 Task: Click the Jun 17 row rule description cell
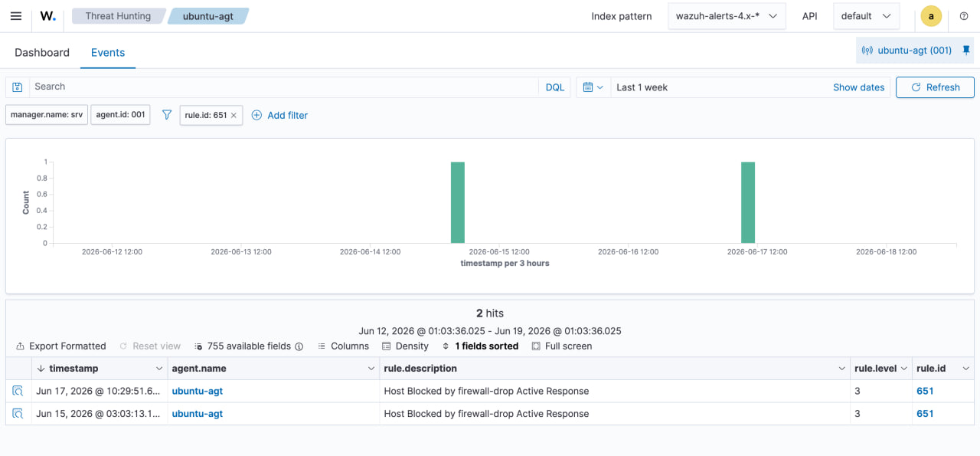coord(615,391)
